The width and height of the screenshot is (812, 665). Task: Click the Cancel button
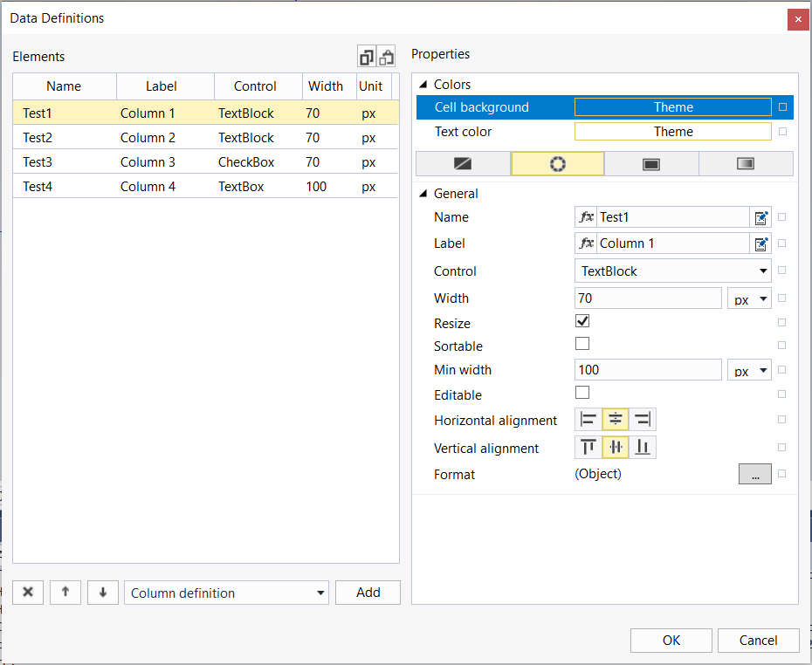(x=758, y=641)
